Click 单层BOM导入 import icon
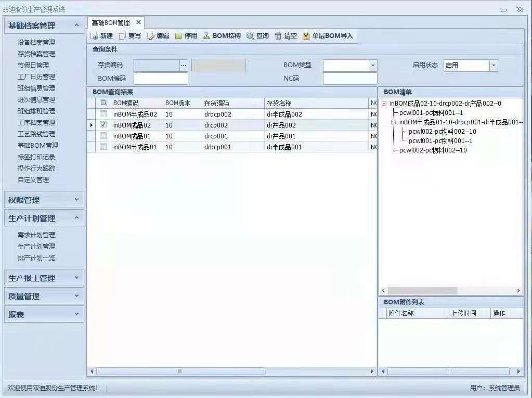This screenshot has width=532, height=398. point(306,36)
